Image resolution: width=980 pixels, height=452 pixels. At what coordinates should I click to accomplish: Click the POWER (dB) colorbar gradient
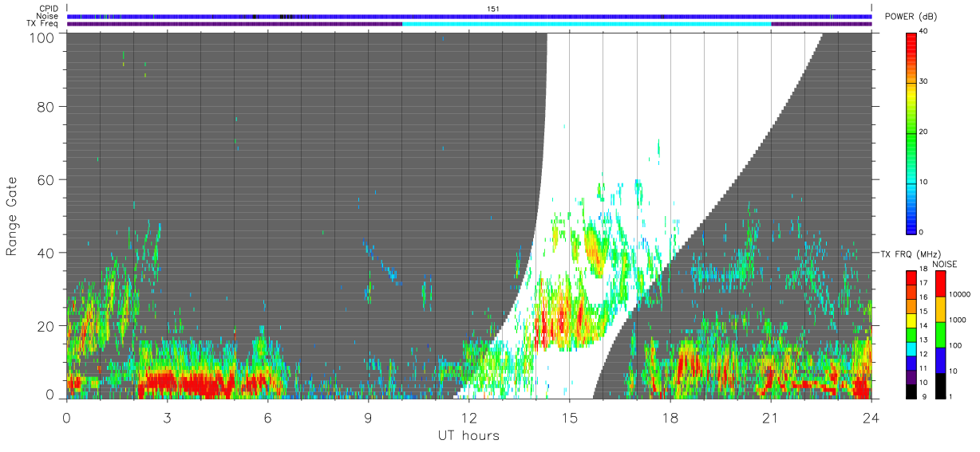click(x=912, y=132)
